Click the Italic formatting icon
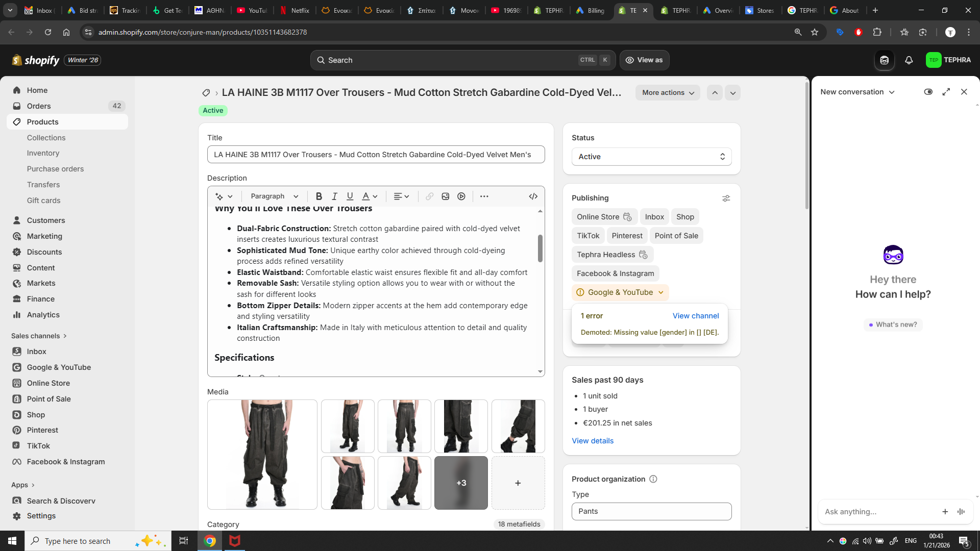 tap(334, 196)
